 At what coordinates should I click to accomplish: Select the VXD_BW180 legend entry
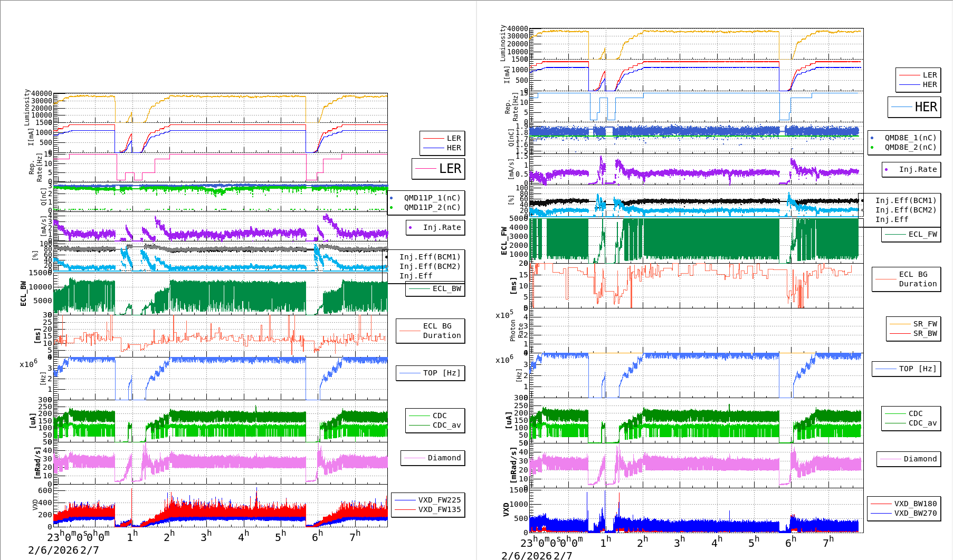915,504
